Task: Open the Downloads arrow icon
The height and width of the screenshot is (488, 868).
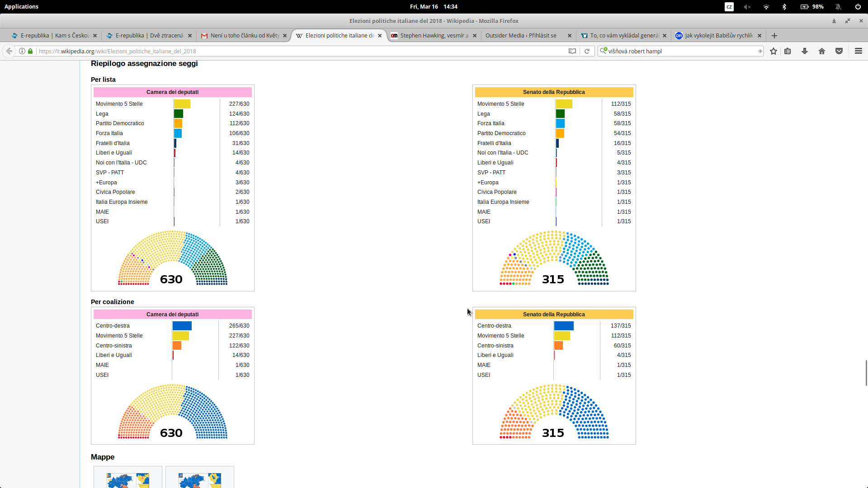Action: point(805,51)
